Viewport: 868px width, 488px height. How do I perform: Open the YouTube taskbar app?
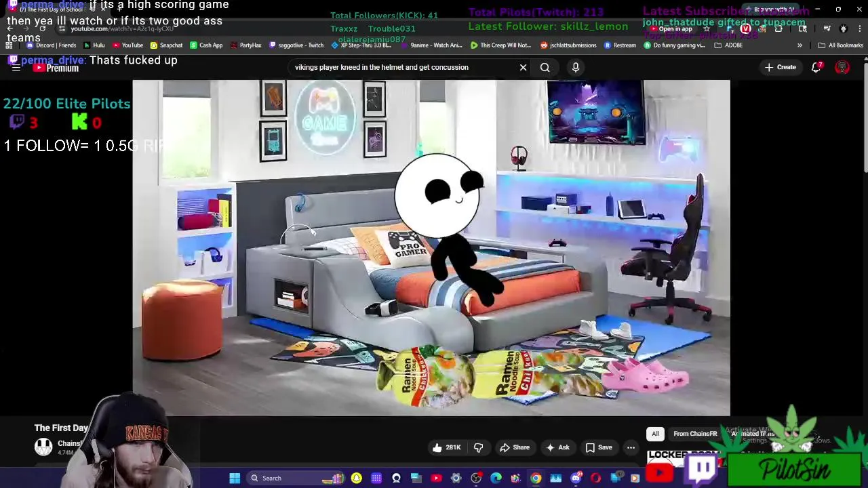[x=436, y=479]
